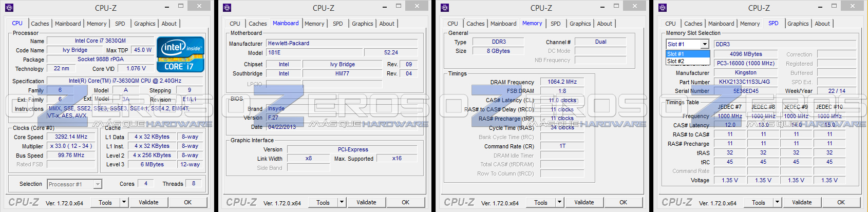868x212 pixels.
Task: Click the Channel # value Dual
Action: [600, 42]
